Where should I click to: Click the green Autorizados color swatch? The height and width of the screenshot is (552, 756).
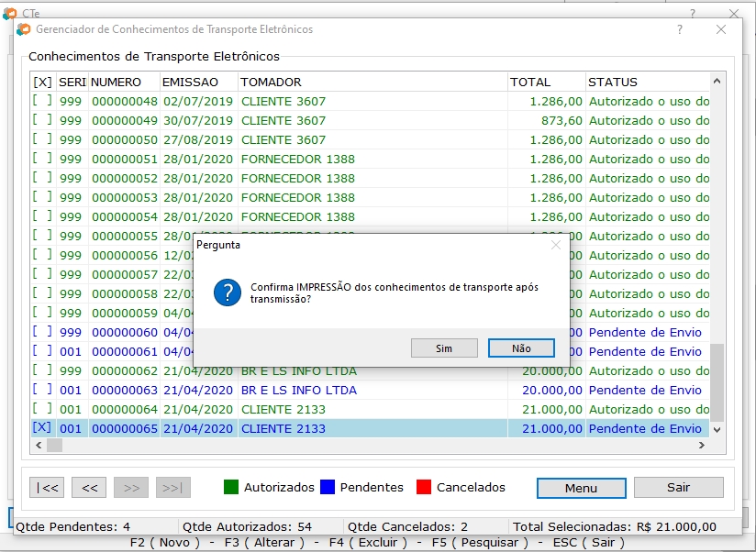(x=231, y=487)
